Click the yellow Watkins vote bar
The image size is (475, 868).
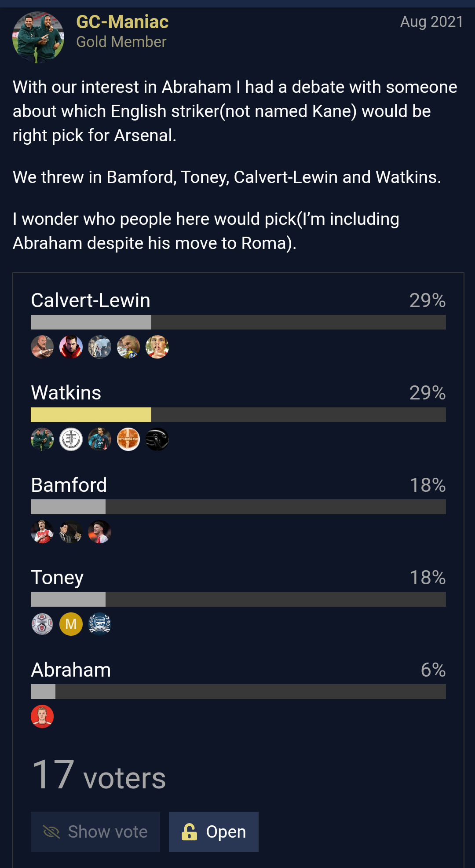coord(91,414)
